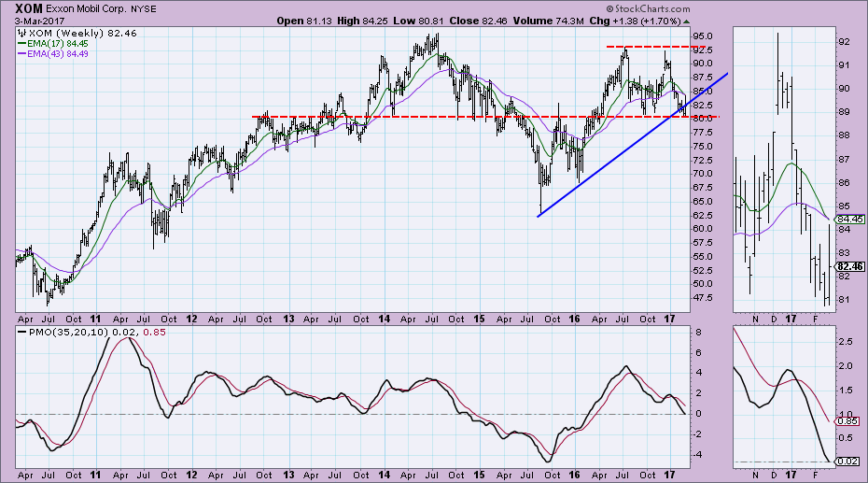This screenshot has width=868, height=483.
Task: Click the red dashed support line at 80
Action: tap(420, 117)
